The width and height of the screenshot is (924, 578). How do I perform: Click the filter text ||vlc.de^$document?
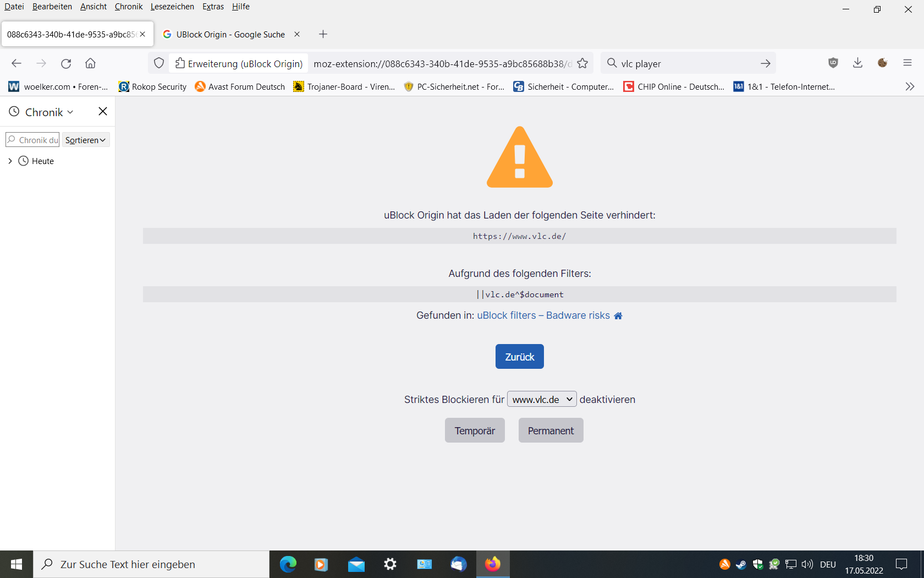pyautogui.click(x=520, y=295)
